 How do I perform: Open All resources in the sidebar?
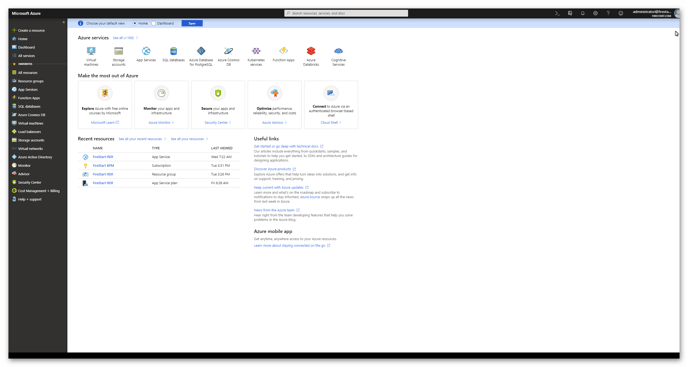27,72
